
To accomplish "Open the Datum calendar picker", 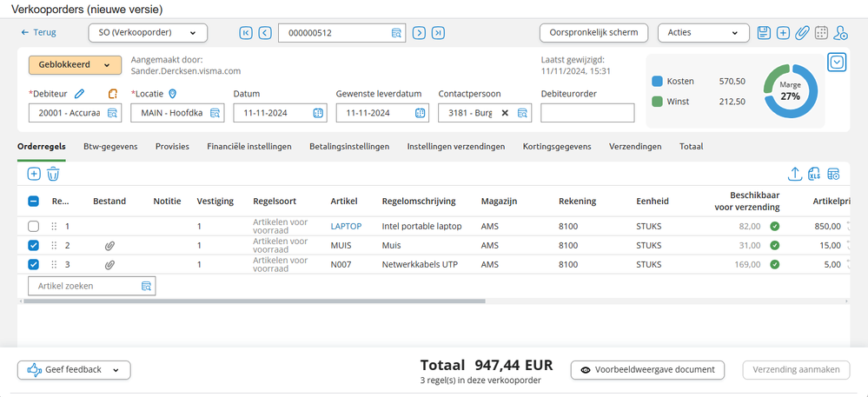I will coord(318,113).
